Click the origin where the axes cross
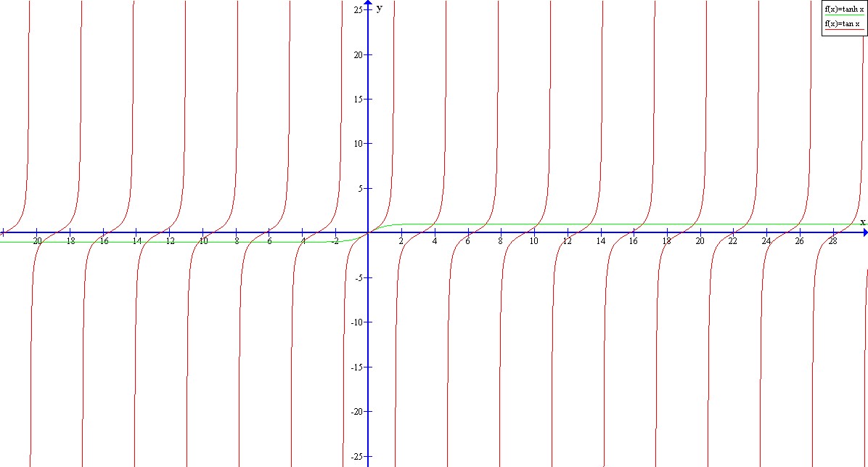 pos(368,232)
